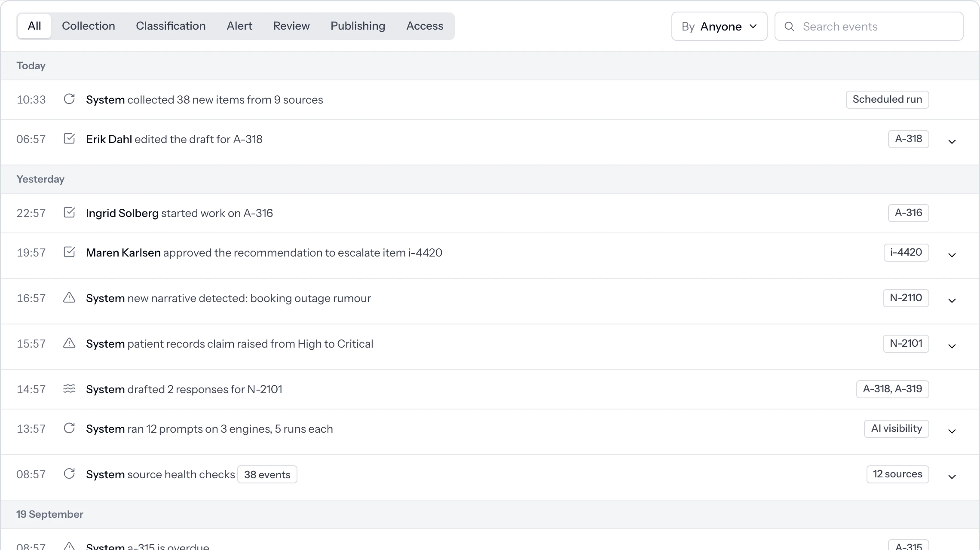The height and width of the screenshot is (550, 980).
Task: Click the Yesterday section header
Action: click(490, 179)
